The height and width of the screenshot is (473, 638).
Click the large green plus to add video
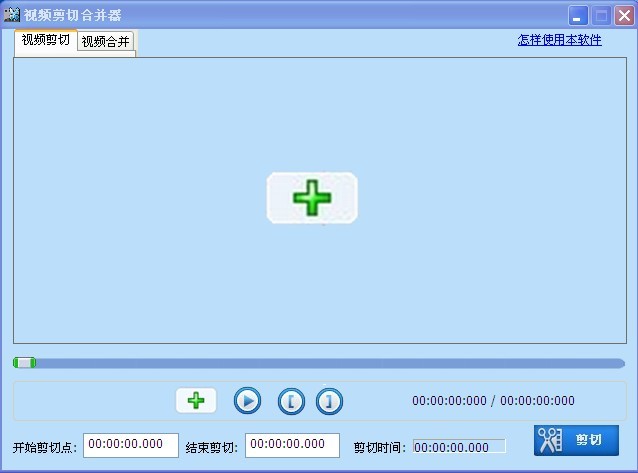pos(312,198)
